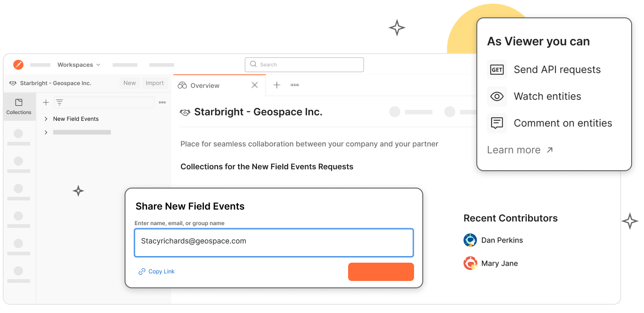Click tab bar more options ellipsis
Image resolution: width=644 pixels, height=313 pixels.
coord(295,85)
